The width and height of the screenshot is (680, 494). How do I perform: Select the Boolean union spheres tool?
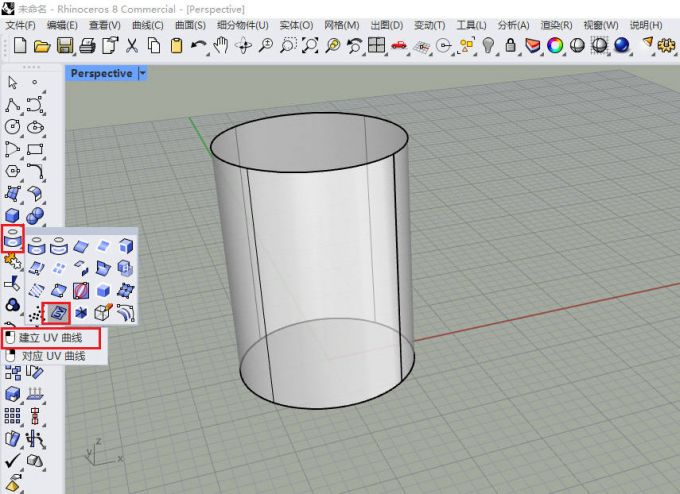(x=35, y=216)
